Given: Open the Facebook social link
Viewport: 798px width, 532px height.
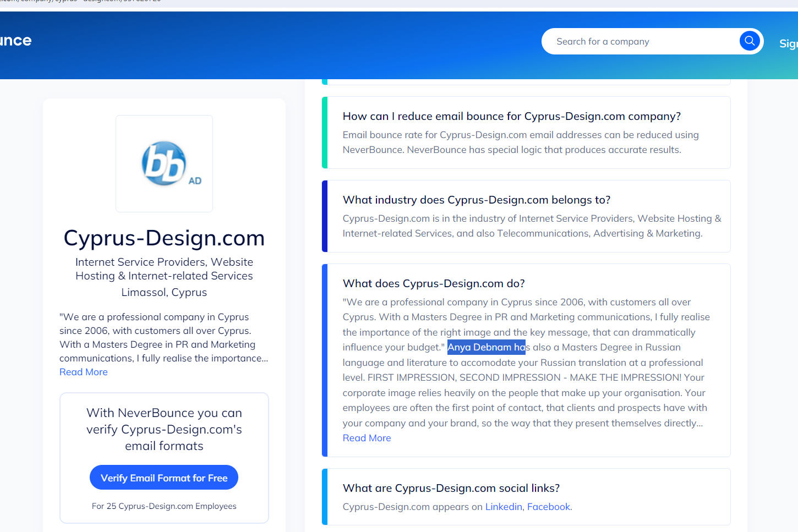Looking at the screenshot, I should [x=548, y=507].
